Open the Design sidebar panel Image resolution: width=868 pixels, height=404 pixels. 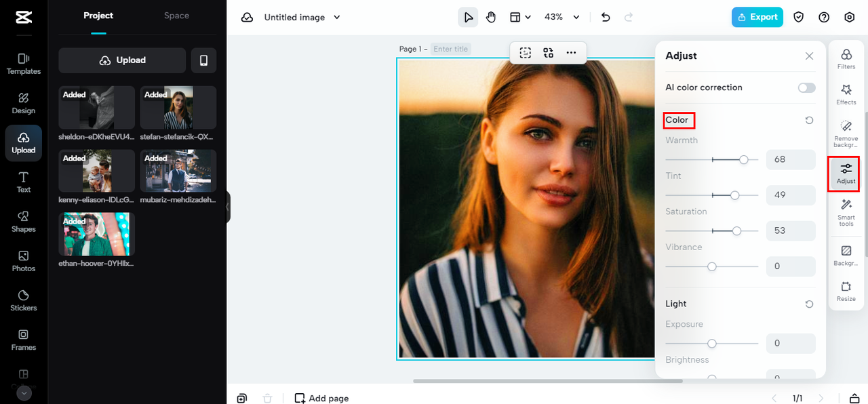[x=24, y=103]
